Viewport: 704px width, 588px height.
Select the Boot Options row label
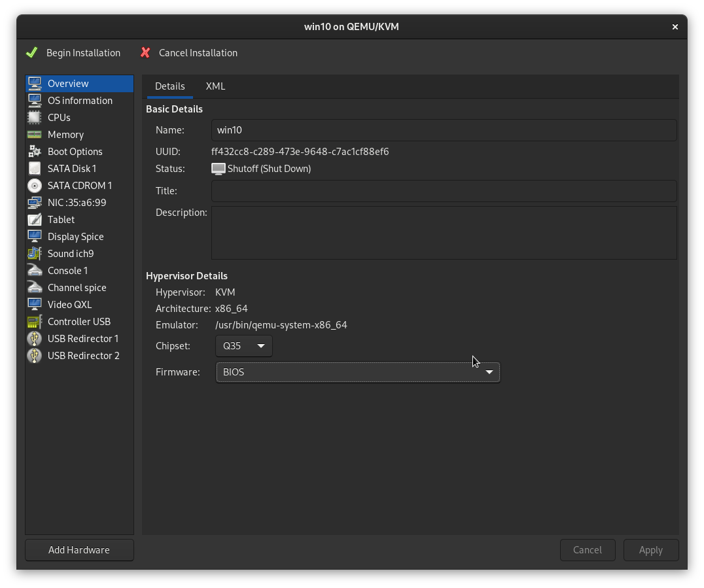point(75,152)
